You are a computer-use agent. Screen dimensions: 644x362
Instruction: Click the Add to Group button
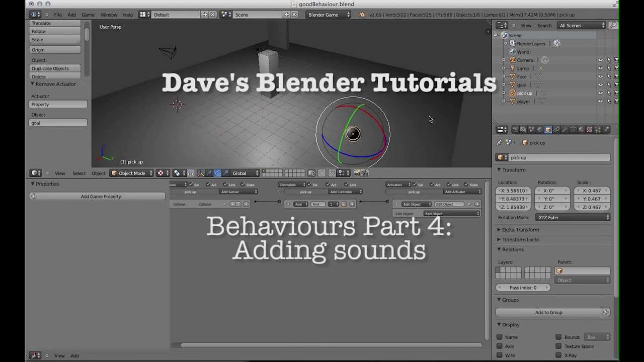click(549, 312)
